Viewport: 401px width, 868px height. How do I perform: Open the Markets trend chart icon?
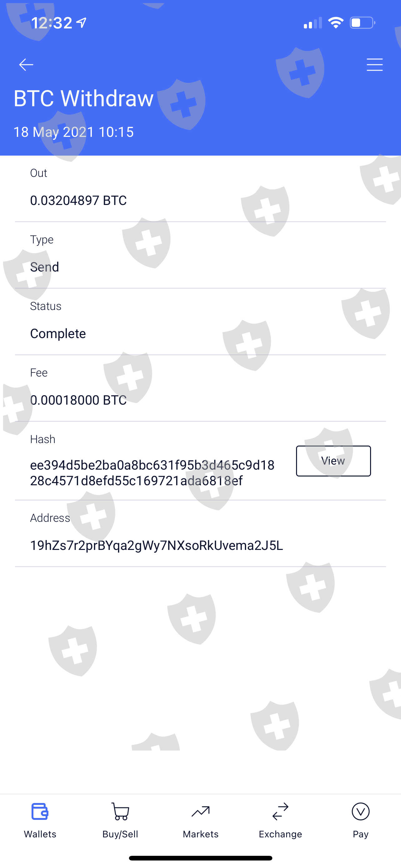tap(201, 812)
